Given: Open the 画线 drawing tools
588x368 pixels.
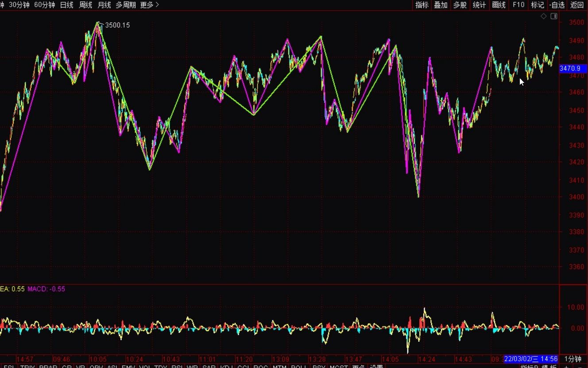Looking at the screenshot, I should coord(499,5).
